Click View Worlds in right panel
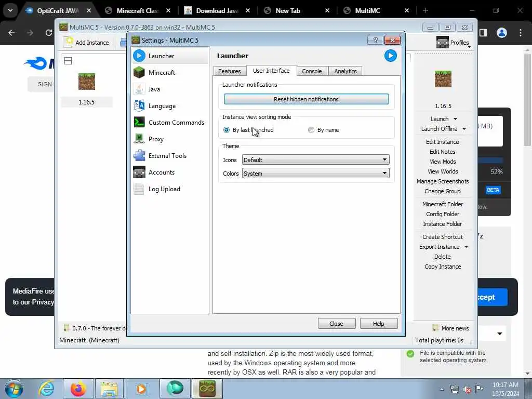This screenshot has width=532, height=399. (x=443, y=171)
